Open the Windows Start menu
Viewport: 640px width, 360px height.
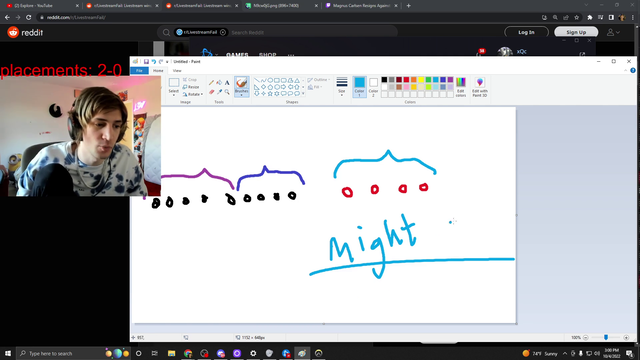tap(8, 353)
